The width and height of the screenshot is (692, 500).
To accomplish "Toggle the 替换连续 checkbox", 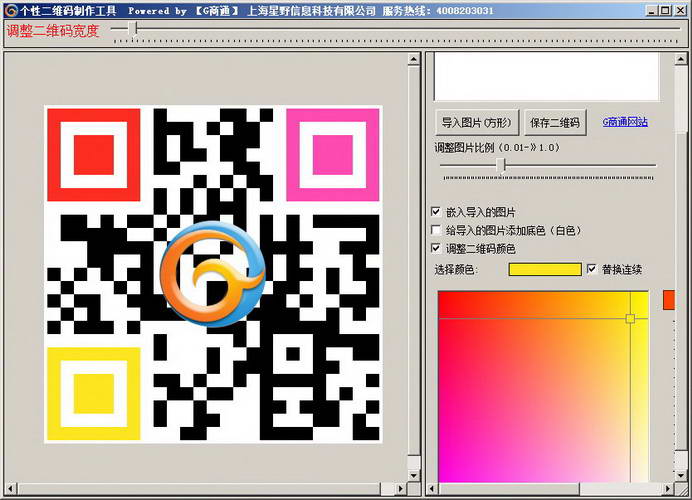I will [592, 269].
